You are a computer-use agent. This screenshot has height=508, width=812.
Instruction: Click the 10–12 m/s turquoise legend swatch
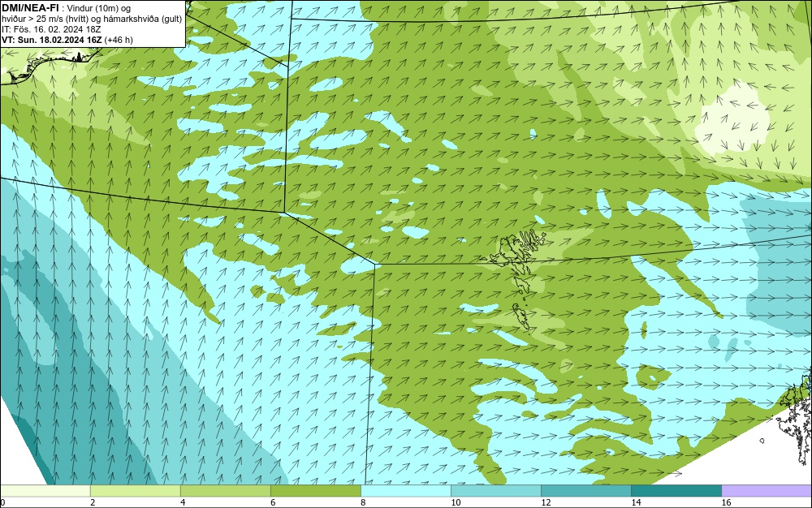pos(495,491)
